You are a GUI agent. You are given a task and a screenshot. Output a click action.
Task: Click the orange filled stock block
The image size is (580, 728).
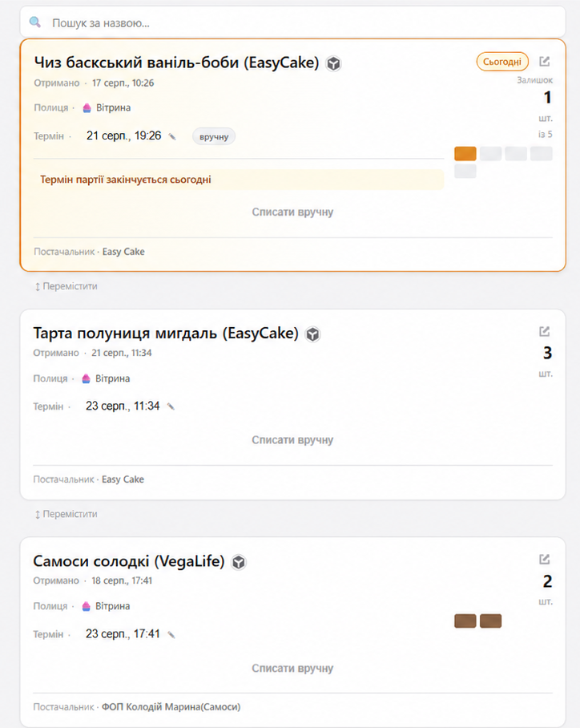click(465, 154)
